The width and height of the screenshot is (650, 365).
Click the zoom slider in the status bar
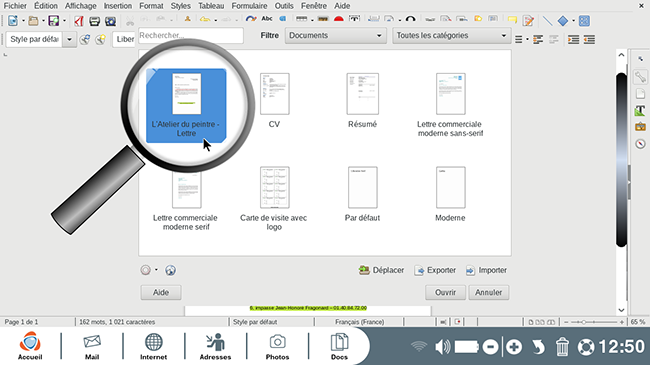click(594, 322)
